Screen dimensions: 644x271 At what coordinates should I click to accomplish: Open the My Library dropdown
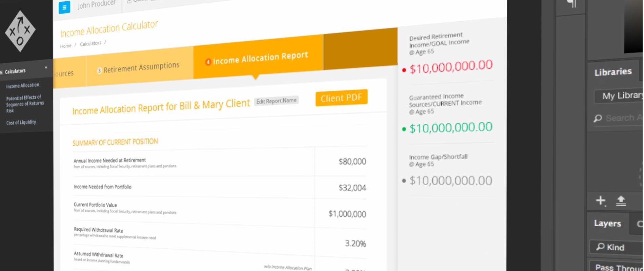[620, 96]
